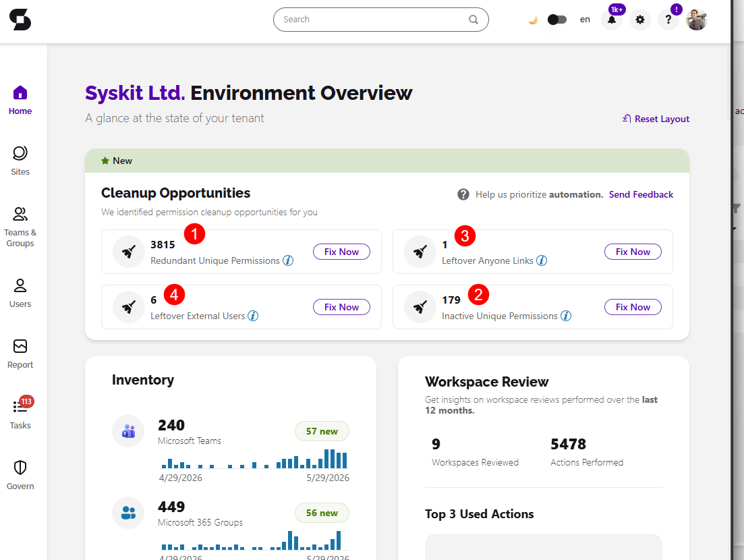744x560 pixels.
Task: Open the Govern shield section
Action: tap(20, 476)
